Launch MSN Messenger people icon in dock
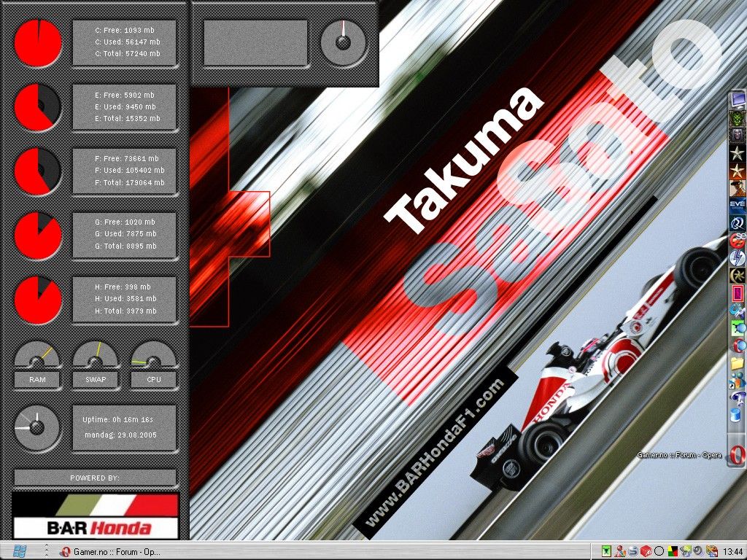Viewport: 747px width, 560px height. 737,381
